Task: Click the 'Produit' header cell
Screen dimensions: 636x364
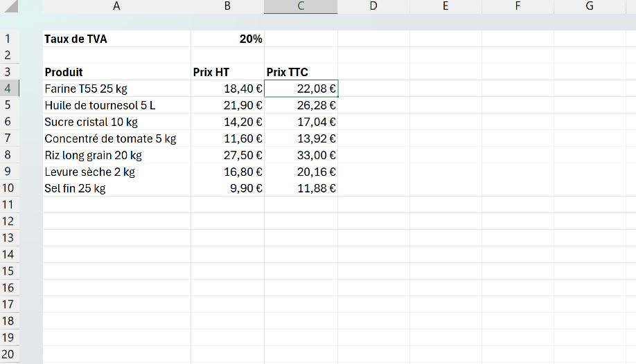Action: click(117, 72)
